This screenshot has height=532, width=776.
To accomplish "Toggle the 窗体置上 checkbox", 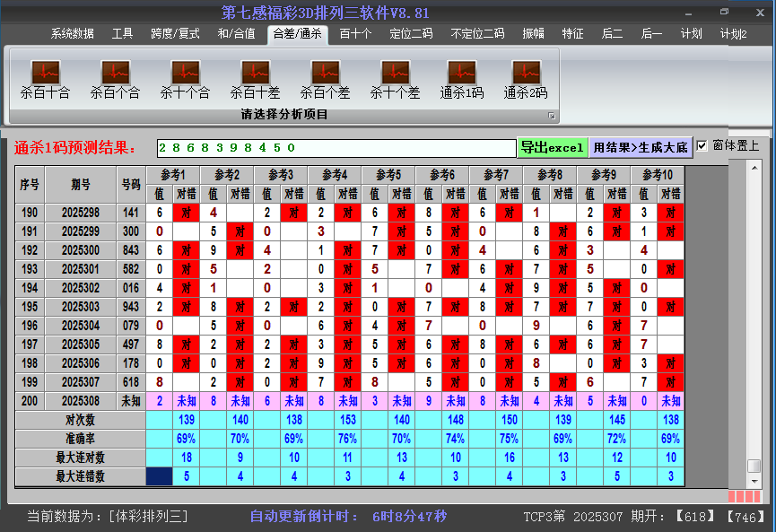I will [x=702, y=146].
